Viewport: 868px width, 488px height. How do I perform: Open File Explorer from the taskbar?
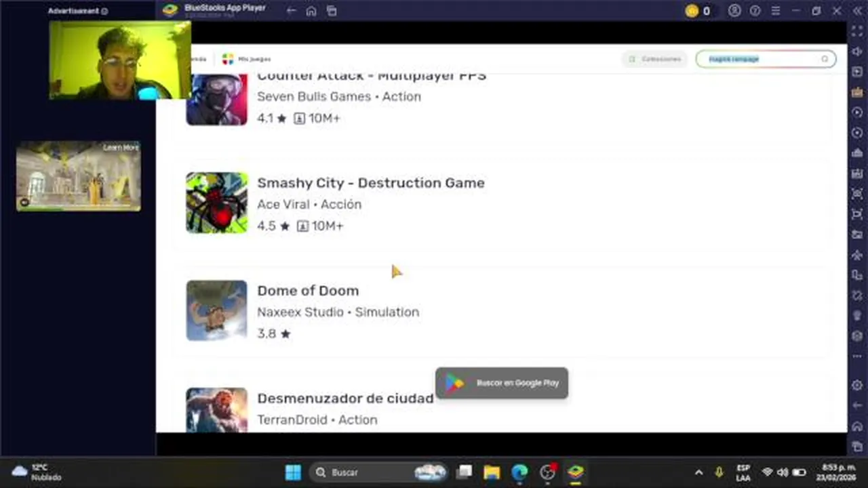[492, 472]
